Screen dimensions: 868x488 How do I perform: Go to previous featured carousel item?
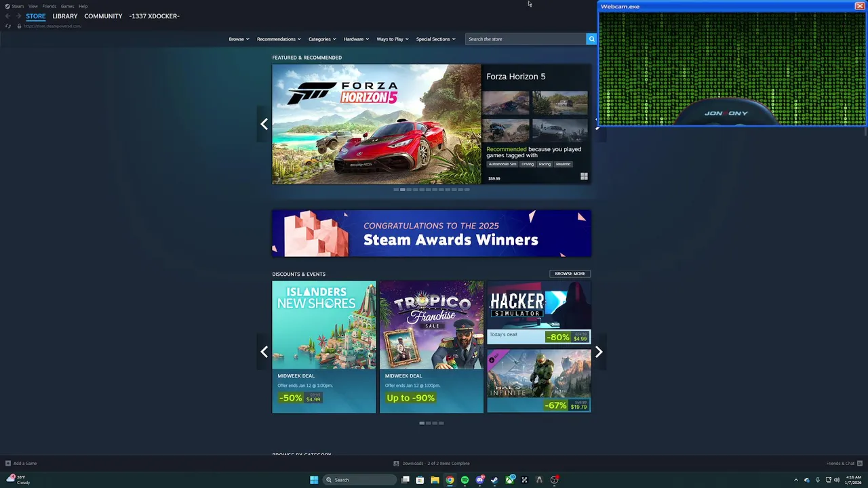pyautogui.click(x=264, y=124)
